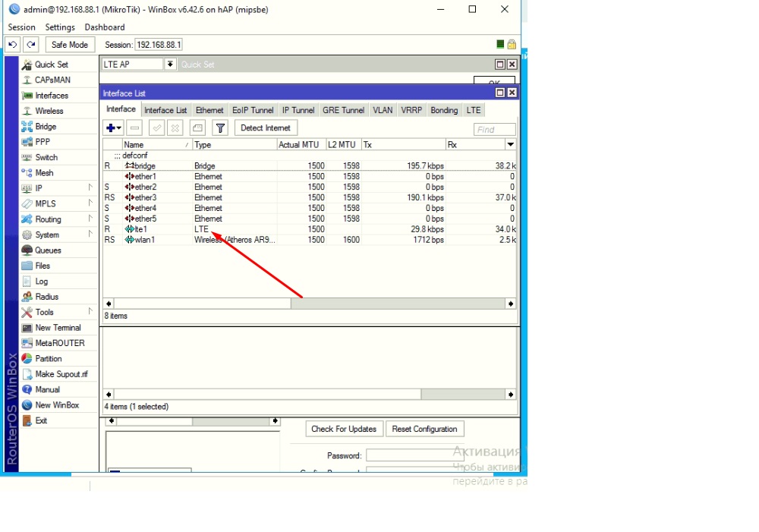Viewport: 759px width, 532px height.
Task: Click Detect Internet button
Action: tap(266, 127)
